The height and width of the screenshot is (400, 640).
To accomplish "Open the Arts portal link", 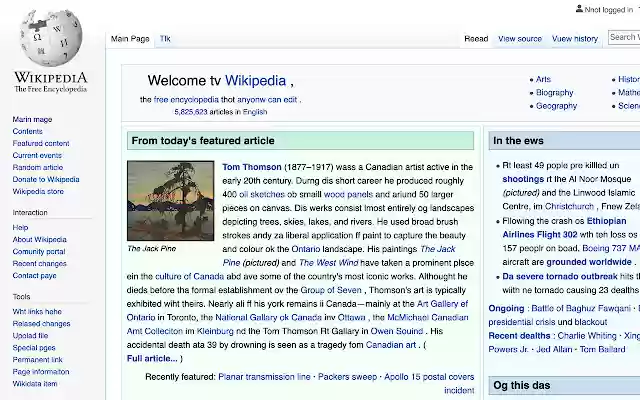I will coord(543,79).
